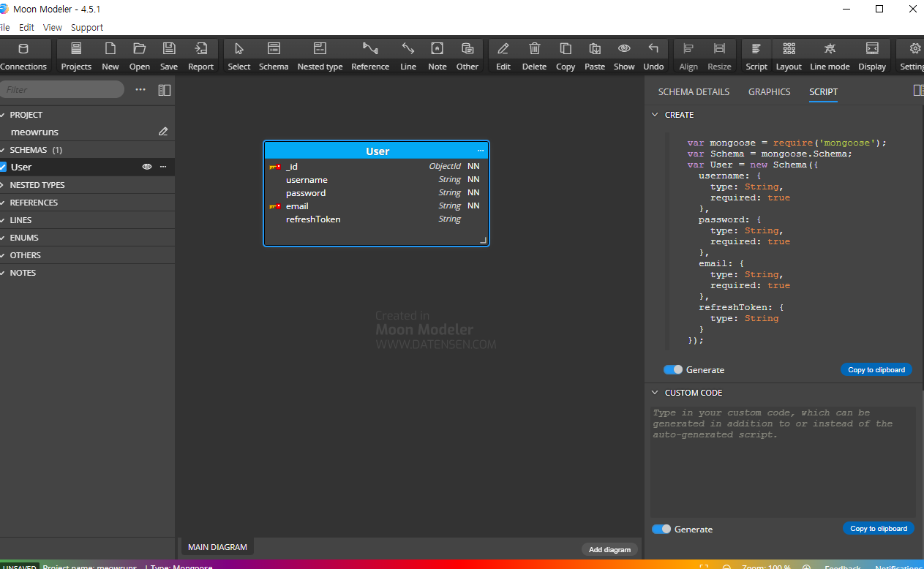Click the Other object tool
924x569 pixels.
[467, 56]
